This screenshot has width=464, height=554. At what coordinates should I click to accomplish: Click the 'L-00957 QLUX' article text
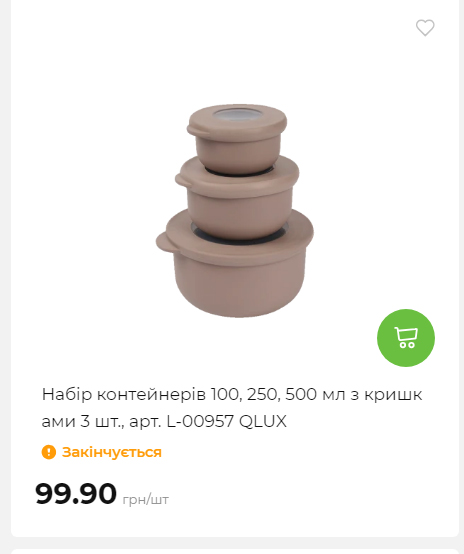coord(226,421)
